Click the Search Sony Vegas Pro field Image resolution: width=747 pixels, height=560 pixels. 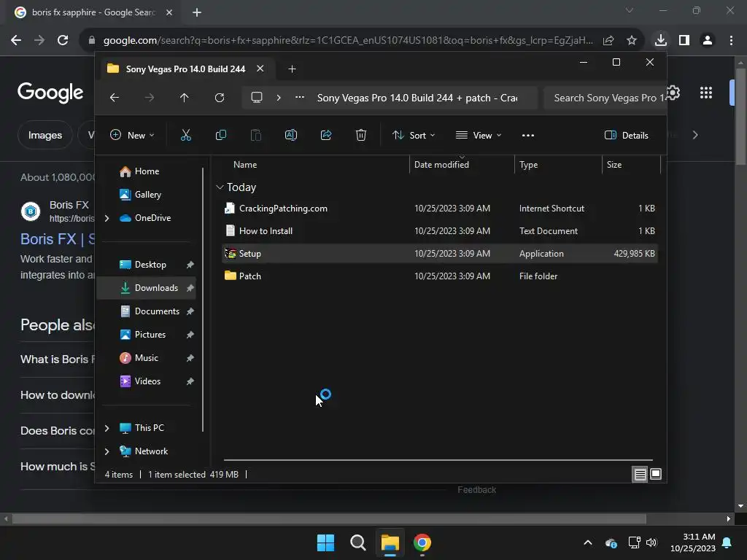point(605,98)
